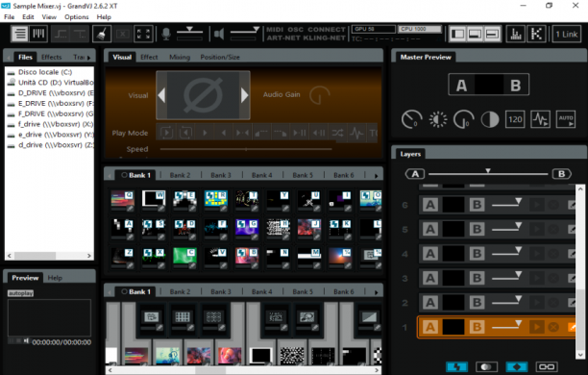Screen dimensions: 588x375
Task: Click the AUTO transition button
Action: (x=566, y=119)
